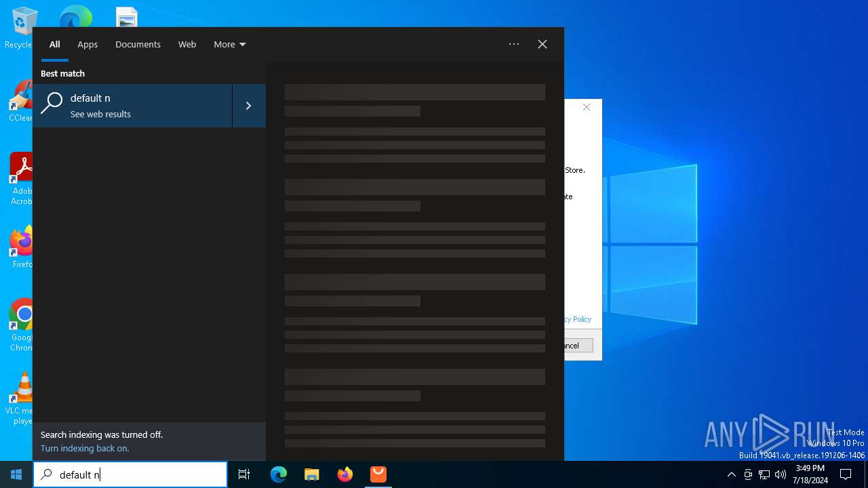Open the image file desktop icon
868x488 pixels.
(127, 17)
